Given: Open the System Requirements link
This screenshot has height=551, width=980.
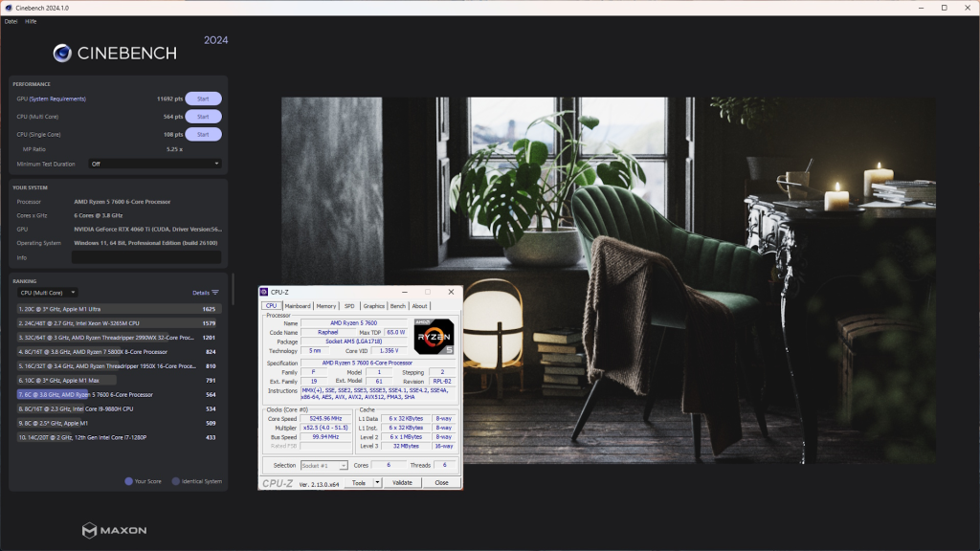Looking at the screenshot, I should 59,99.
